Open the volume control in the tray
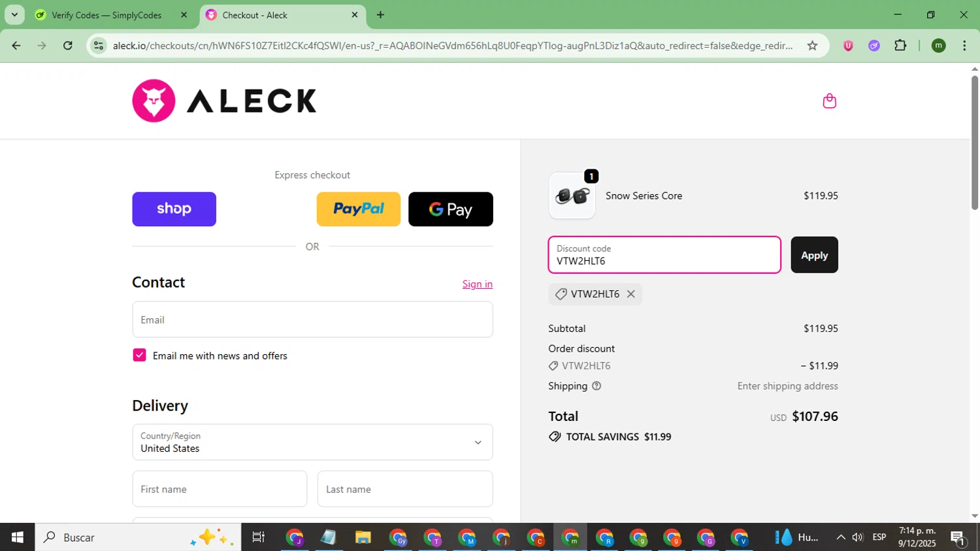The height and width of the screenshot is (551, 980). click(x=858, y=537)
